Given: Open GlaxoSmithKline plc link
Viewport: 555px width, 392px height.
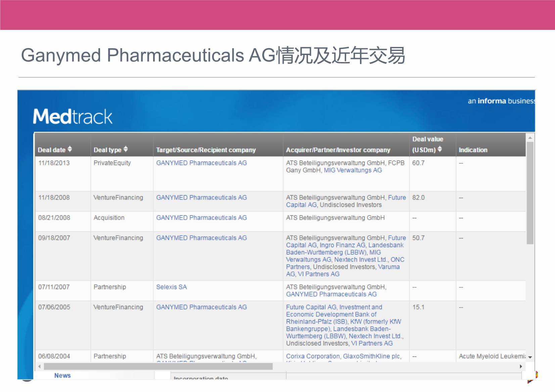Looking at the screenshot, I should click(371, 356).
